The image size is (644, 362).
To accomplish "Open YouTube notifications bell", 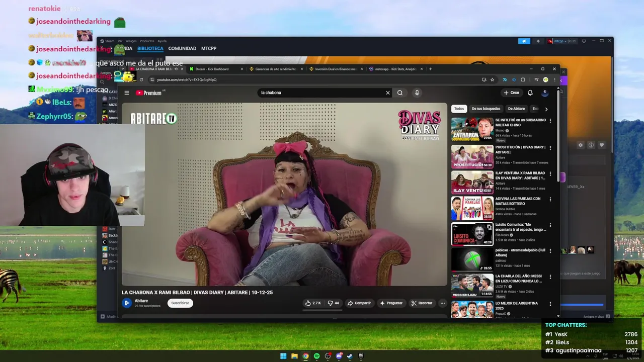I will point(530,93).
